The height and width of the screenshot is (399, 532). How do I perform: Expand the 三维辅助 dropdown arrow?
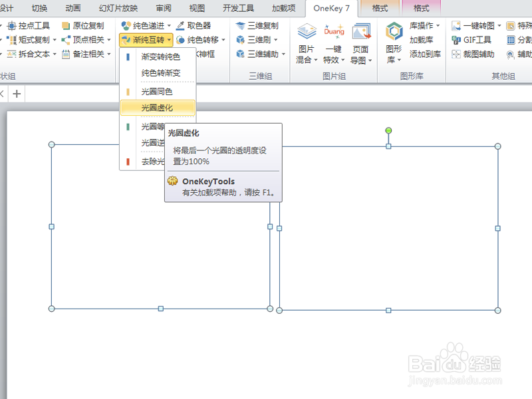point(283,55)
